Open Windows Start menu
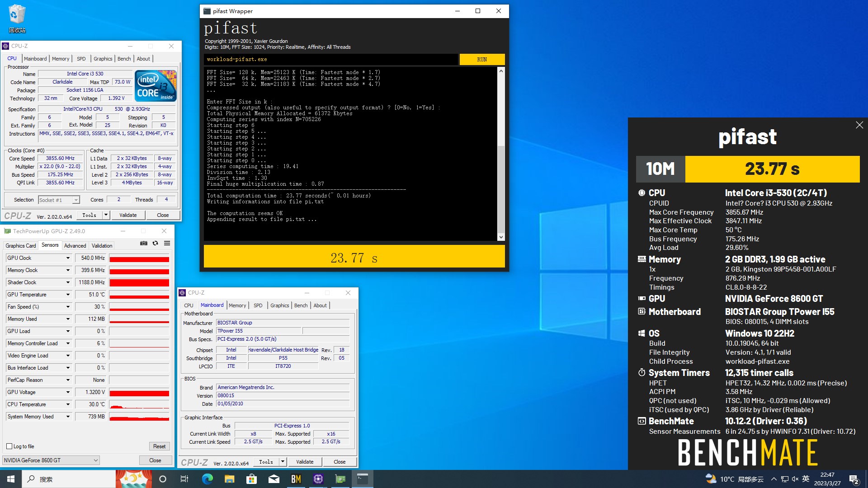 (11, 479)
